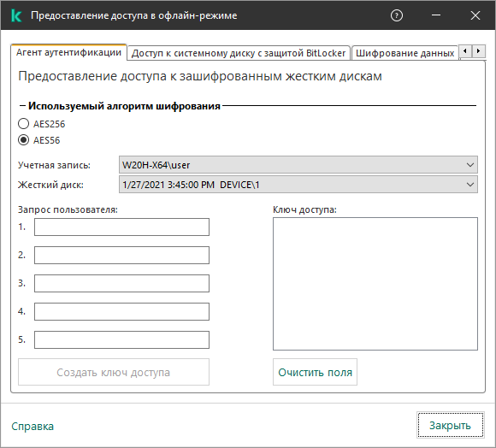Expand the Учетная запись dropdown
Screen dimensions: 496x448
pos(298,165)
